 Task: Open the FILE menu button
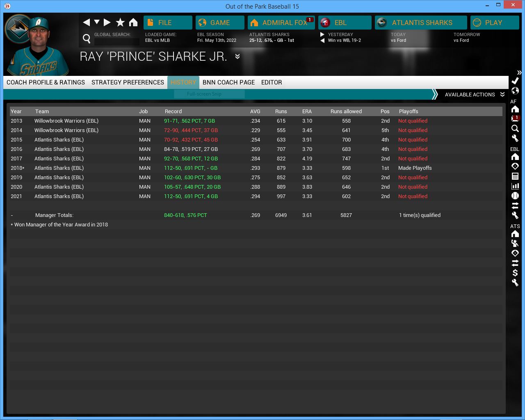click(x=168, y=23)
